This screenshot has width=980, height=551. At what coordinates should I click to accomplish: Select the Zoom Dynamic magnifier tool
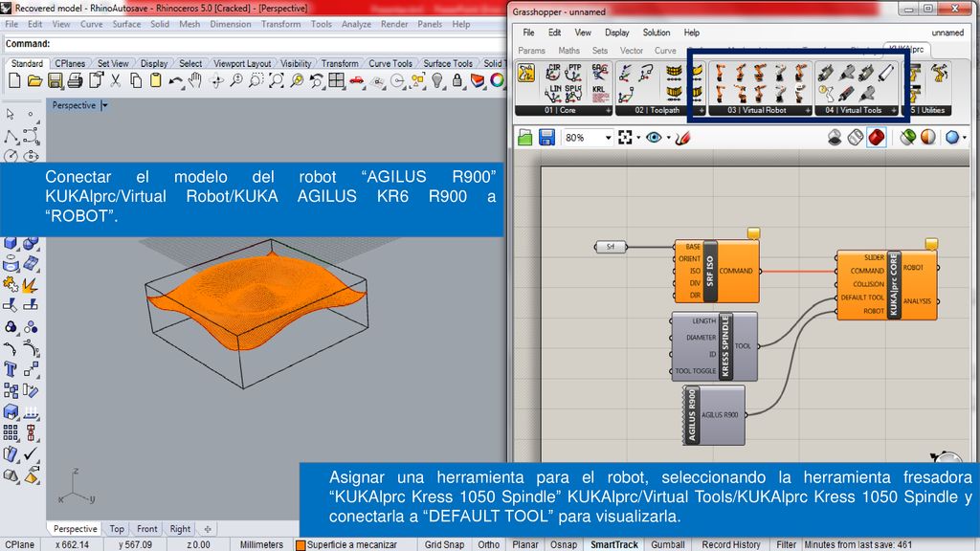coord(236,80)
